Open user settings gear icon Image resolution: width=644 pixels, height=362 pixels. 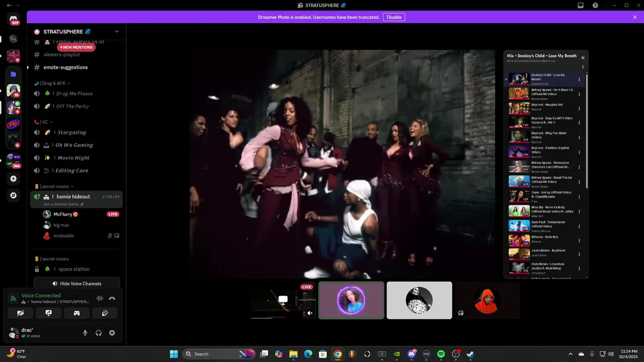point(112,333)
